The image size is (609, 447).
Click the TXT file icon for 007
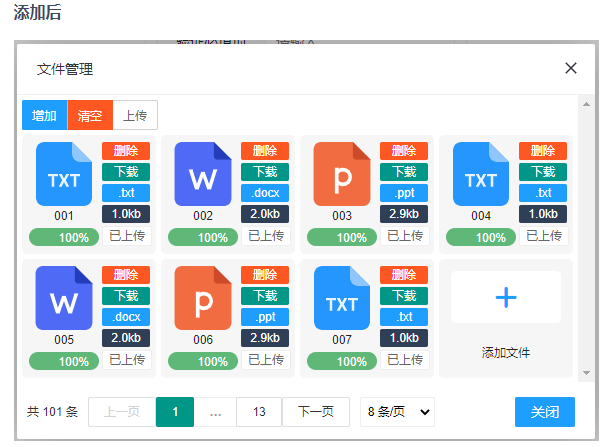[342, 298]
